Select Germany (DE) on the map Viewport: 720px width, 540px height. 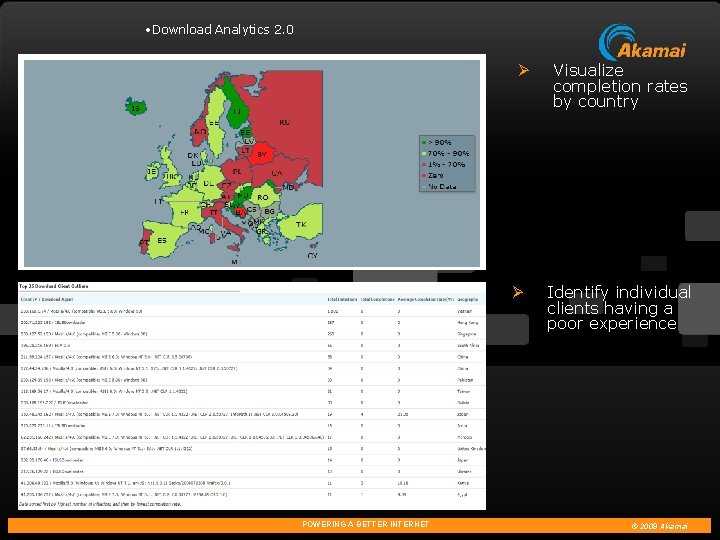tap(208, 183)
